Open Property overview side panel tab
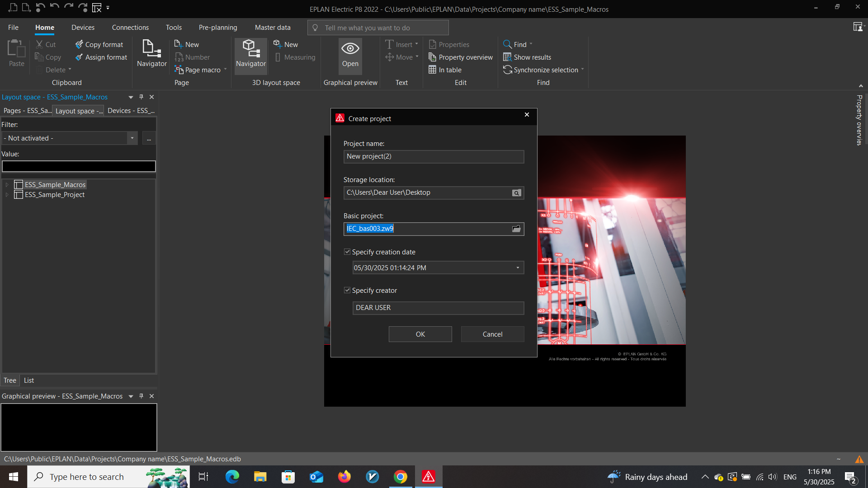 (859, 120)
